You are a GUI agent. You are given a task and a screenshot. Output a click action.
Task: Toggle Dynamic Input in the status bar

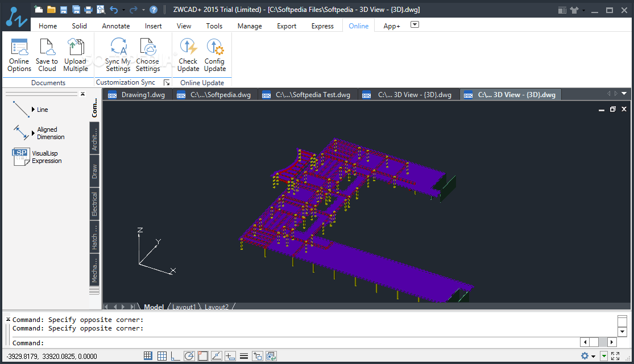click(230, 356)
